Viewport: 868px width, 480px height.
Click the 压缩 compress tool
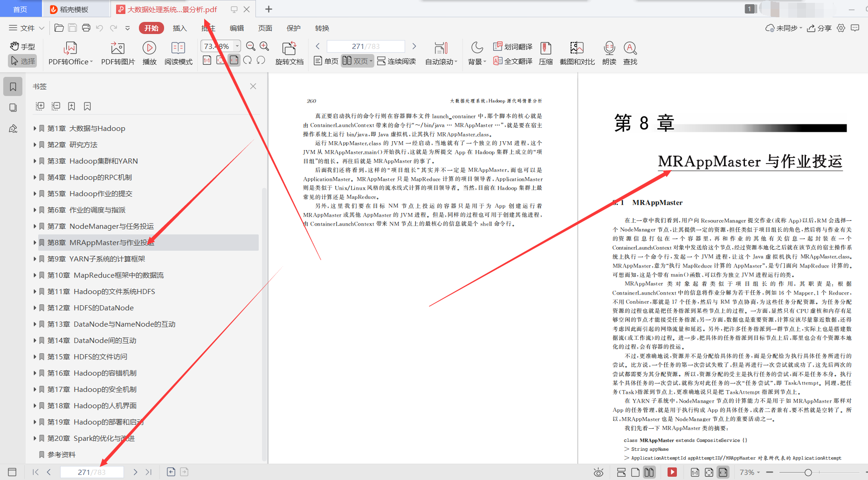click(546, 54)
